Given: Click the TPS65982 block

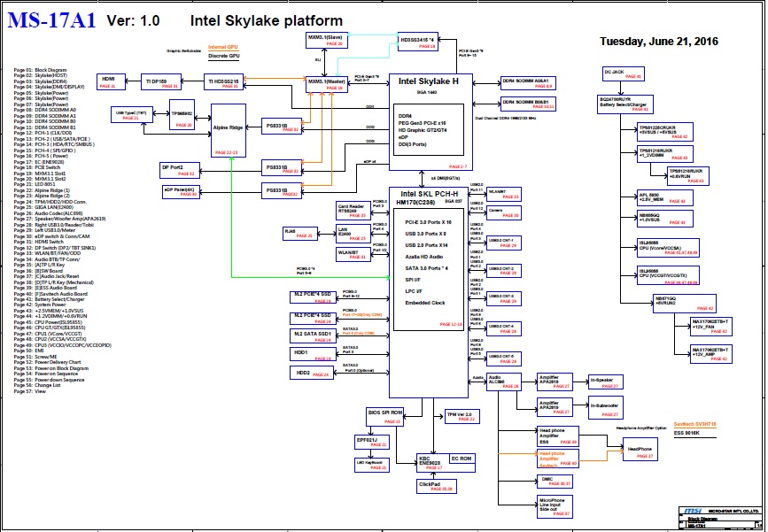Looking at the screenshot, I should click(182, 115).
